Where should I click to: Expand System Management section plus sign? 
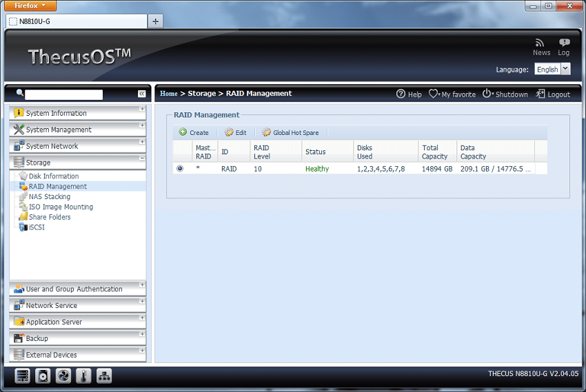click(x=142, y=125)
